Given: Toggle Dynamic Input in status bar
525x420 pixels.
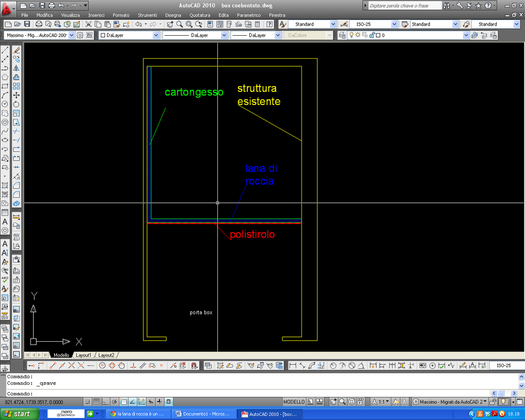Looking at the screenshot, I should coord(151,402).
